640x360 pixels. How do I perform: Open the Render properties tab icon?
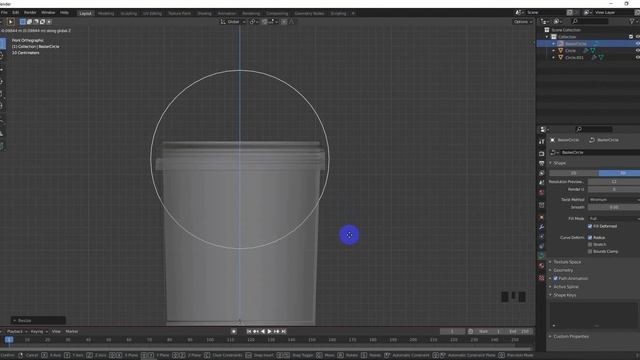coord(542,153)
